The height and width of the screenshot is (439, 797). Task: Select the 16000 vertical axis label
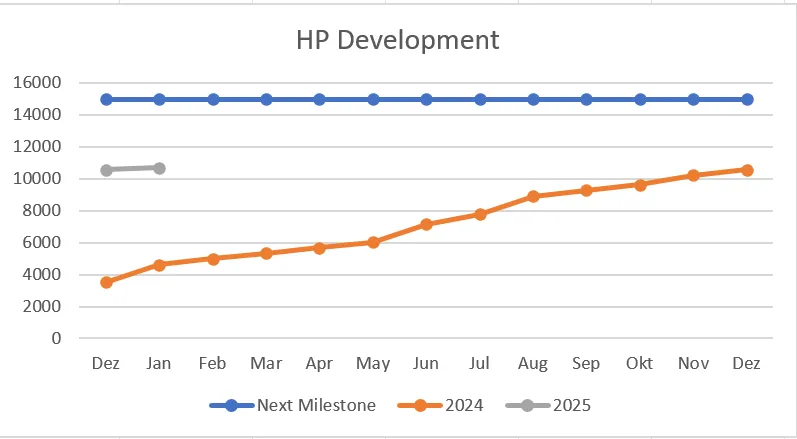pyautogui.click(x=37, y=82)
